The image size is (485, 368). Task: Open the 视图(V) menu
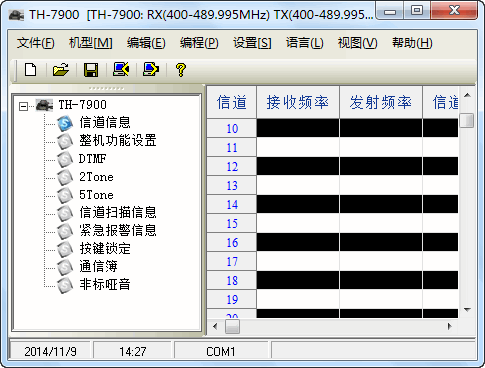(x=357, y=43)
